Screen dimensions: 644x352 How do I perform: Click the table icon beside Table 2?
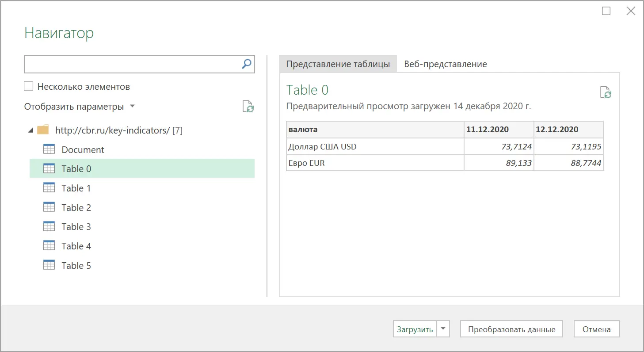pos(49,207)
